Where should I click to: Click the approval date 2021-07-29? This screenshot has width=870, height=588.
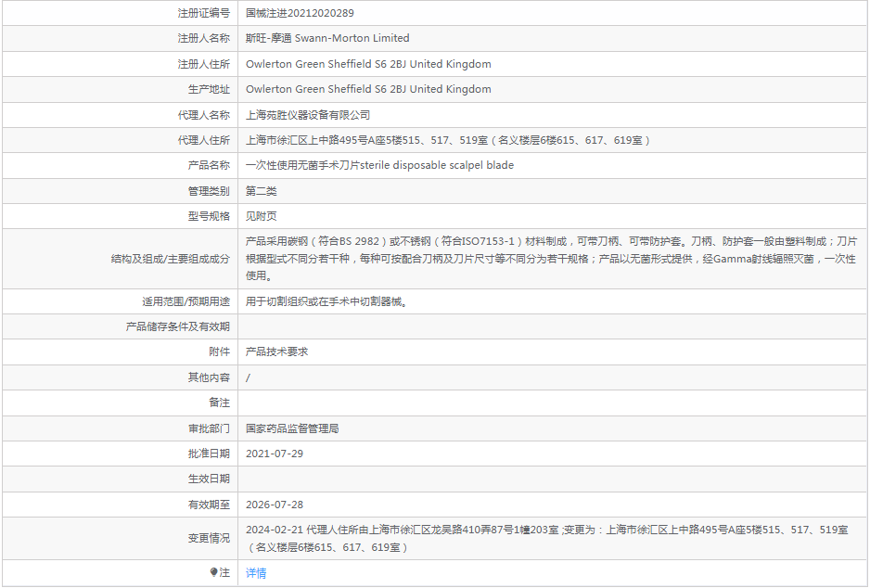(x=274, y=454)
